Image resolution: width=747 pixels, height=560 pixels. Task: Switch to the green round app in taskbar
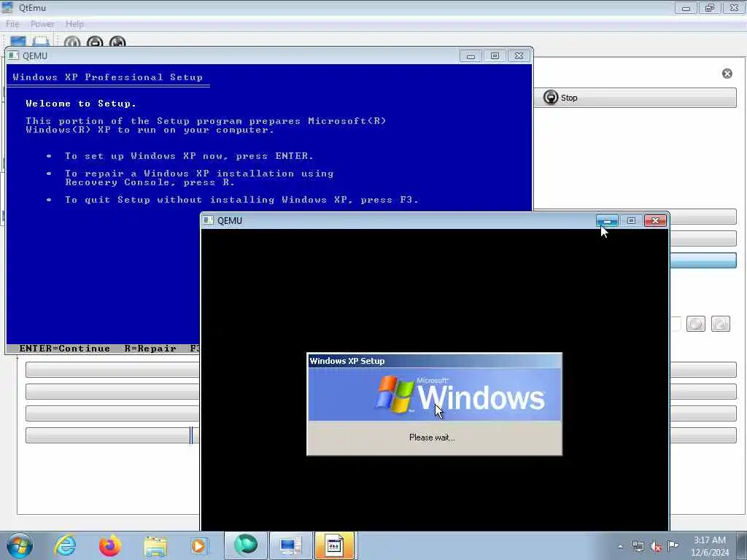[245, 545]
